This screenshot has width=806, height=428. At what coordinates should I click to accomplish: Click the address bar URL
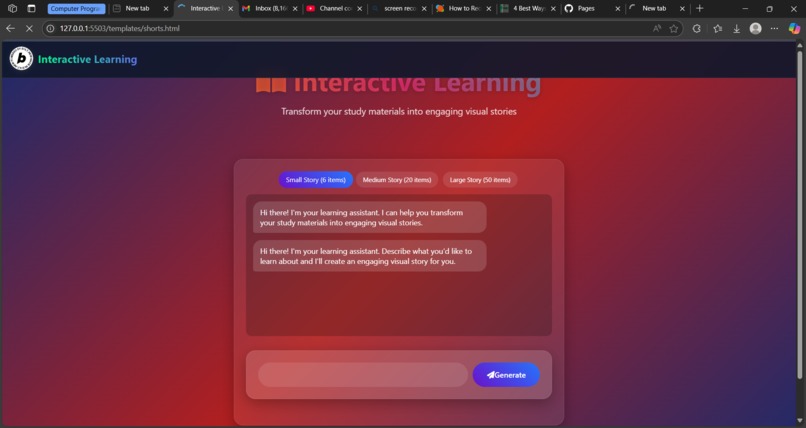(120, 28)
